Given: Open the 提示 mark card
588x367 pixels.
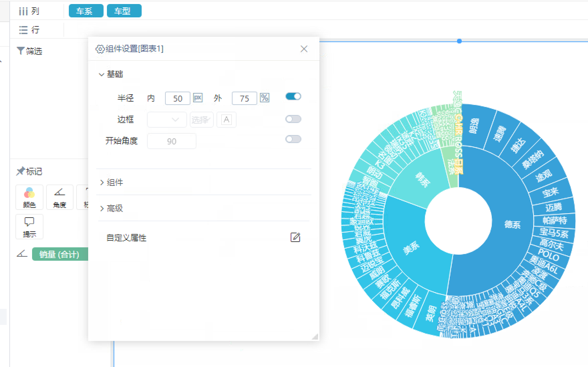Looking at the screenshot, I should point(29,227).
